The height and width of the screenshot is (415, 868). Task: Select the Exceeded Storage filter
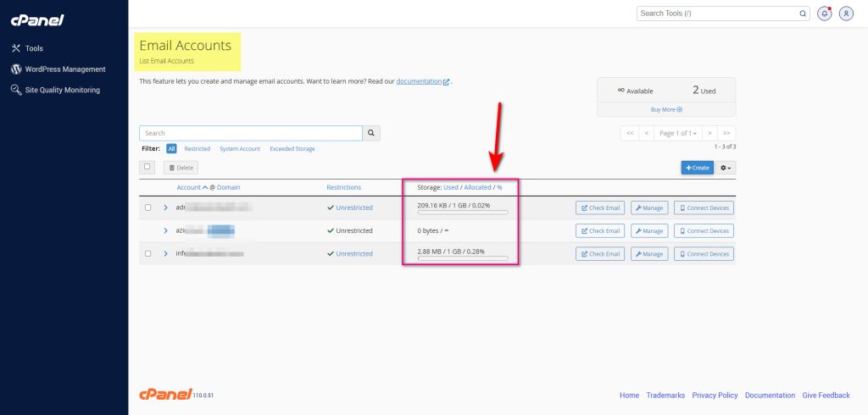click(x=292, y=149)
